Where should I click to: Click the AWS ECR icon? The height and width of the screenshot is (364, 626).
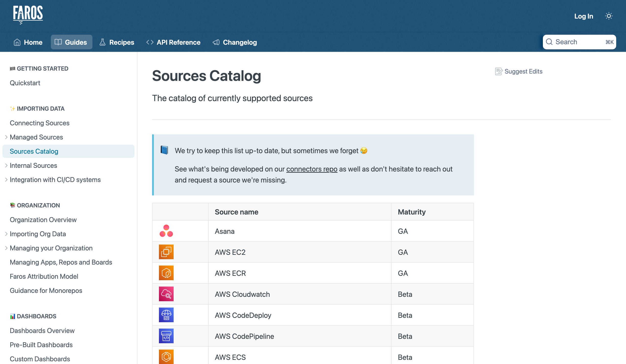[x=166, y=273]
